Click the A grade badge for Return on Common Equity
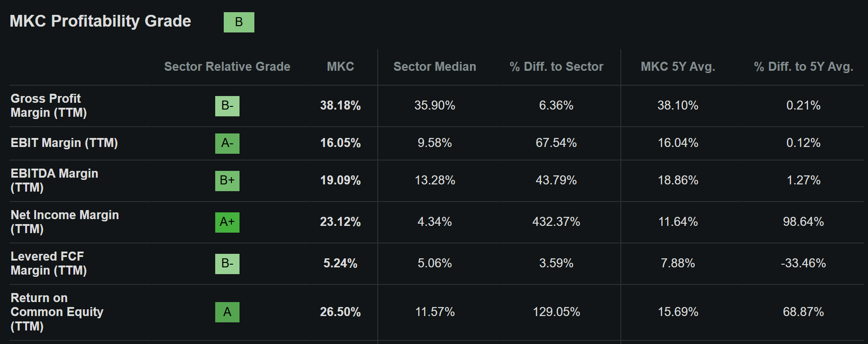Screen dimensions: 868x344 pyautogui.click(x=227, y=312)
